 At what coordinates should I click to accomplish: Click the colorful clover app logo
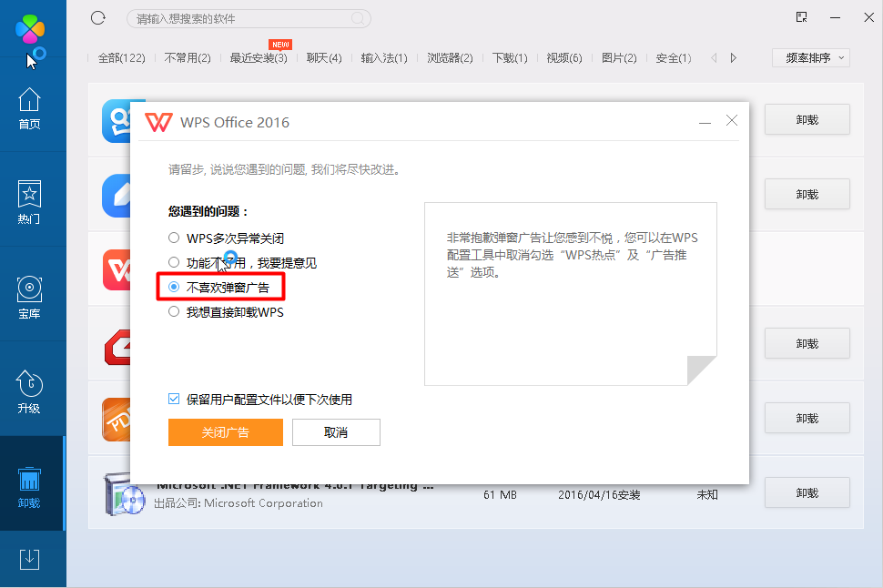point(30,29)
